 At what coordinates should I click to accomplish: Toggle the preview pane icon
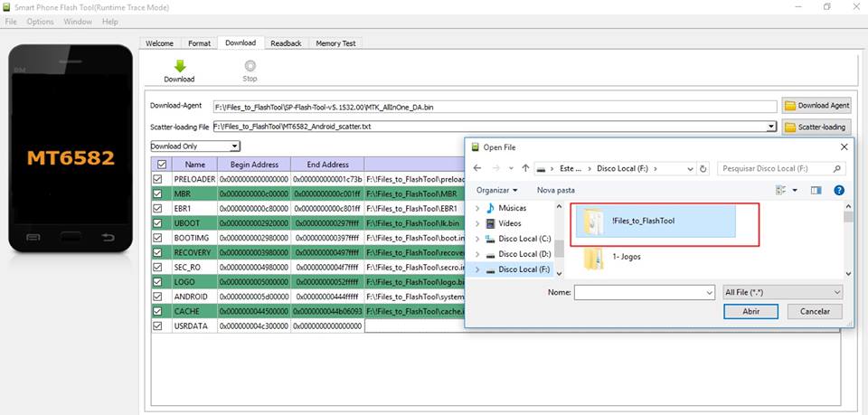pyautogui.click(x=816, y=190)
